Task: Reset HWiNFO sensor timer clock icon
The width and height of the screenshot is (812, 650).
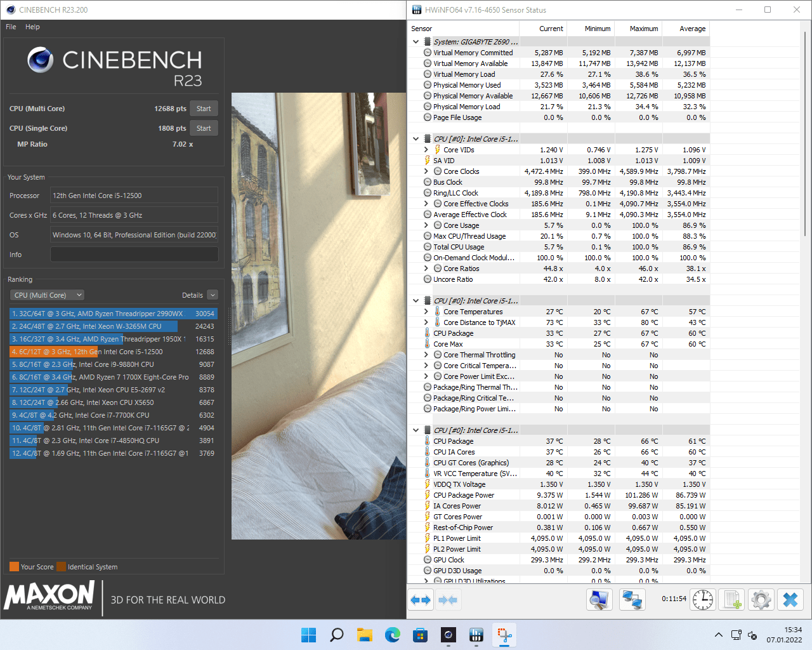Action: click(703, 600)
